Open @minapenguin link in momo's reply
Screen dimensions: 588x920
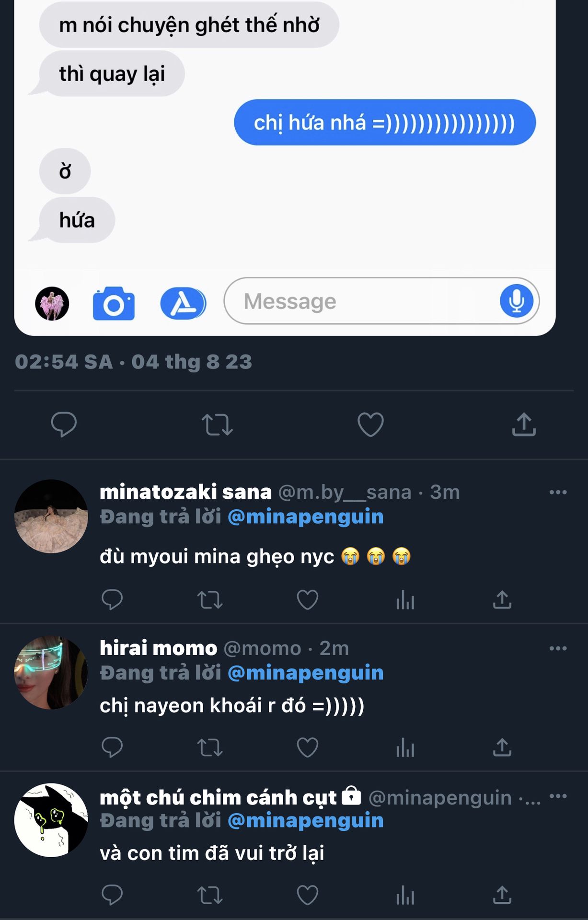[x=306, y=673]
